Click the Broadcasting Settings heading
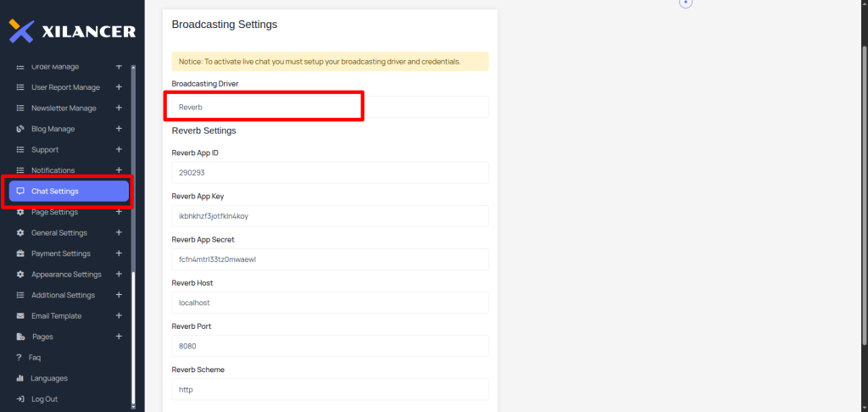The height and width of the screenshot is (412, 868). coord(224,25)
